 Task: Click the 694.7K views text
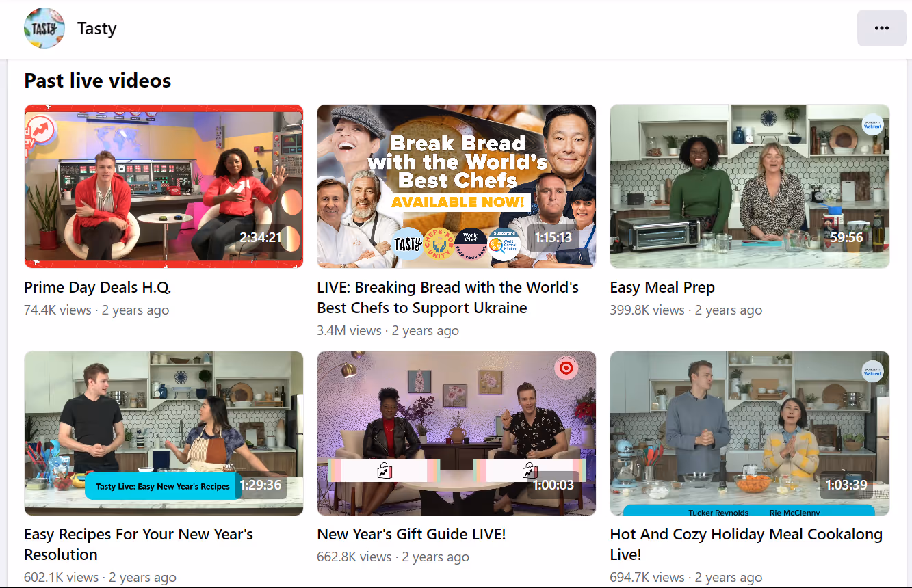[647, 577]
